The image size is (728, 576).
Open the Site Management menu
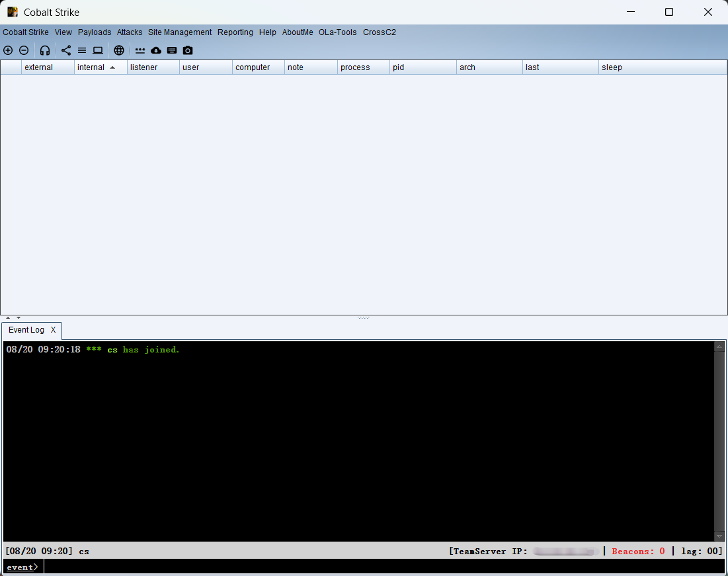point(180,32)
